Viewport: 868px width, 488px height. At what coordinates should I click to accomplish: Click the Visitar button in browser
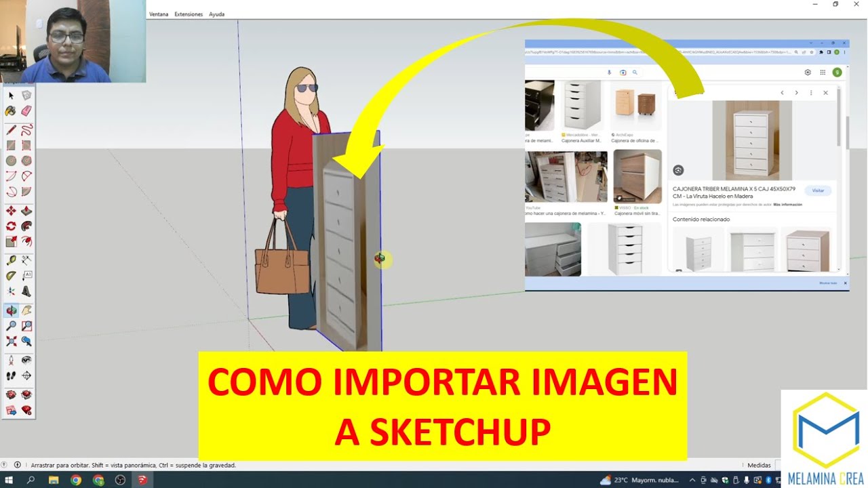(x=818, y=190)
